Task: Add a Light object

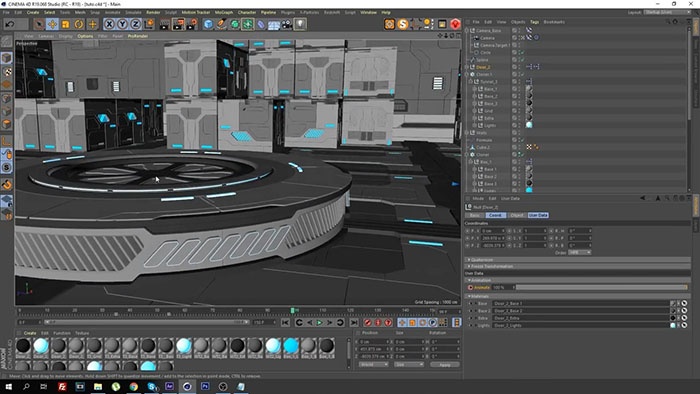Action: click(x=300, y=24)
